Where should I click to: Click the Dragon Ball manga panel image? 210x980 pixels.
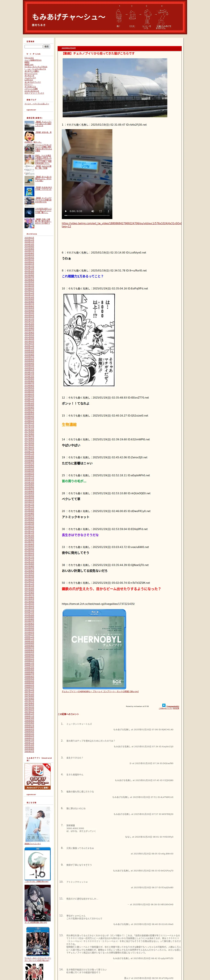pos(89,340)
